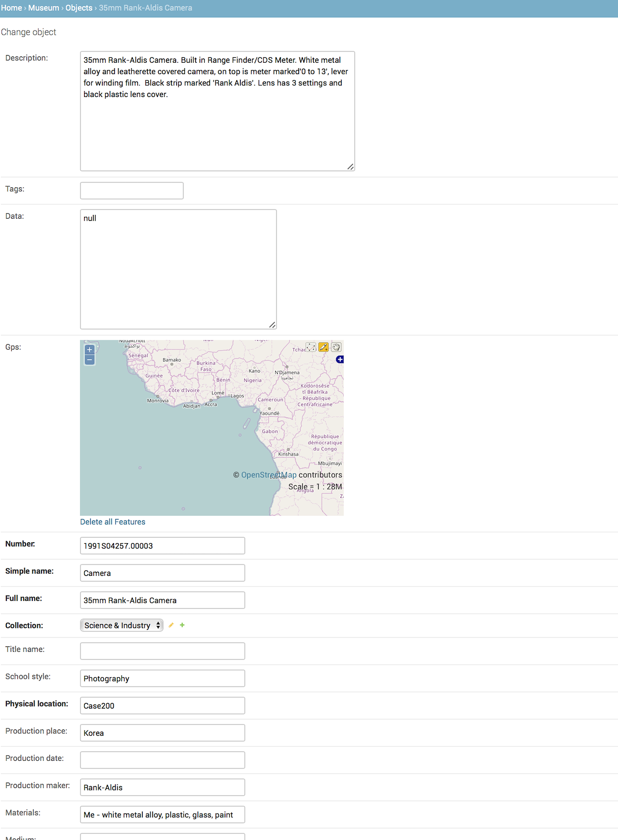Click Delete all Features link

click(x=112, y=522)
